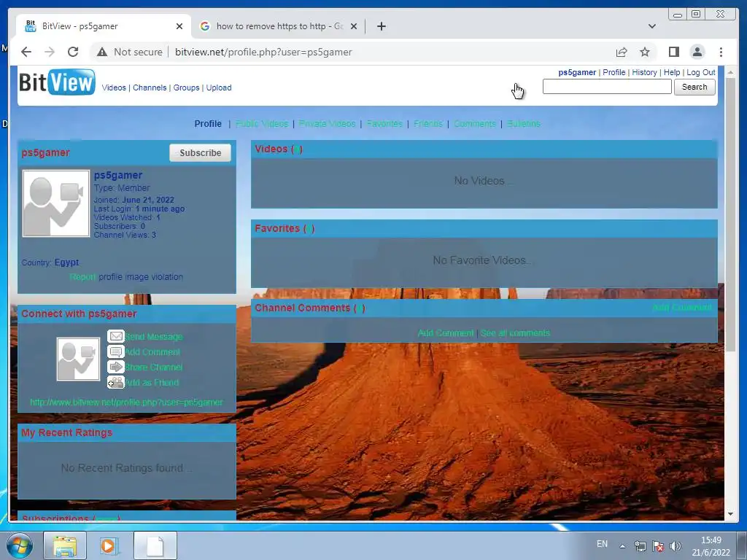
Task: Click the Send Message envelope icon
Action: [x=116, y=336]
